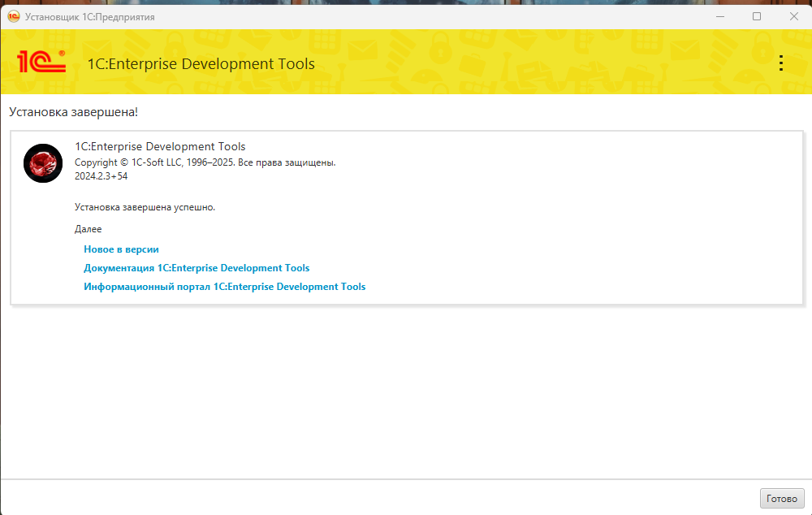Close the installer window

(794, 16)
